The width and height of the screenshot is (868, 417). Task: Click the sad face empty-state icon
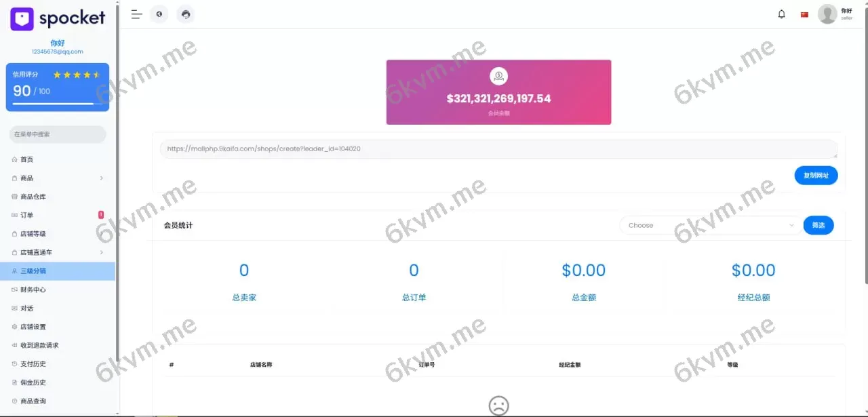pos(498,405)
